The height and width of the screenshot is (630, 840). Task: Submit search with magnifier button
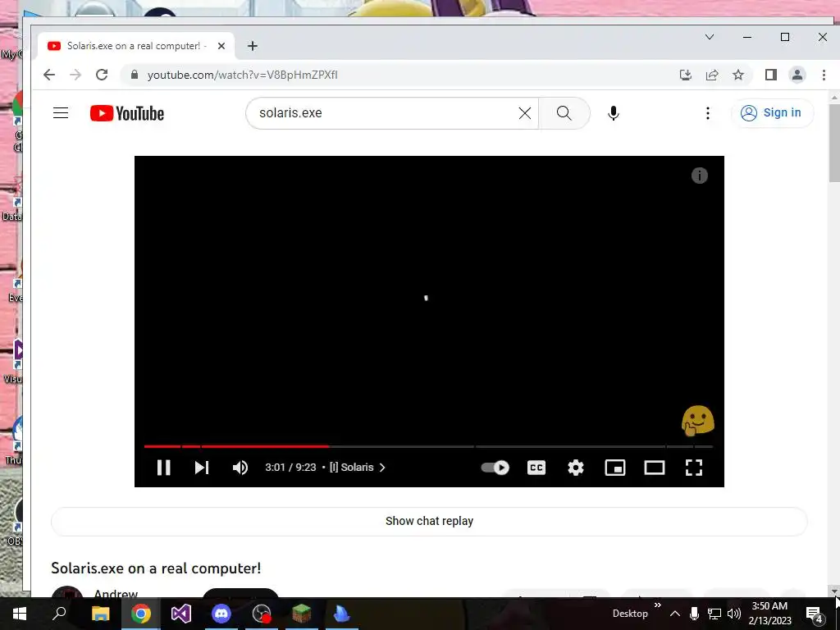click(564, 113)
